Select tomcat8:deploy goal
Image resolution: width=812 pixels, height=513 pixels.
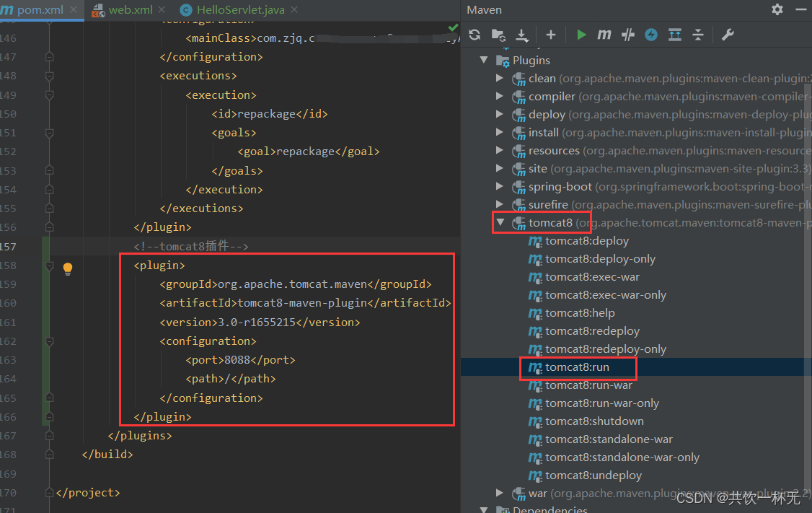(587, 241)
